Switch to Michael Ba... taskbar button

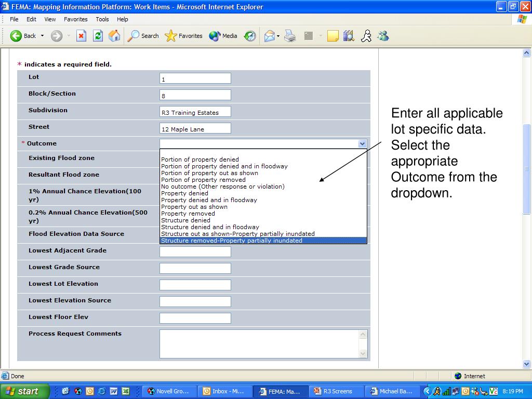(x=392, y=391)
